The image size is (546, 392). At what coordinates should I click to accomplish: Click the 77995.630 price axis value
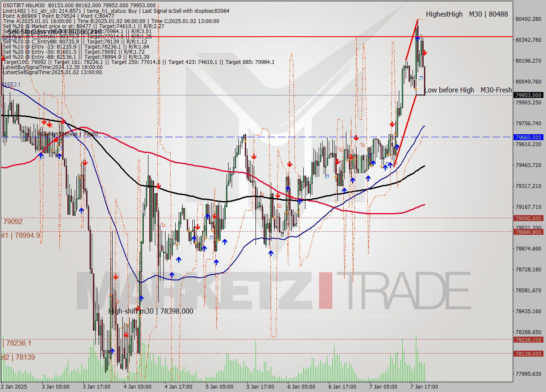tap(528, 374)
